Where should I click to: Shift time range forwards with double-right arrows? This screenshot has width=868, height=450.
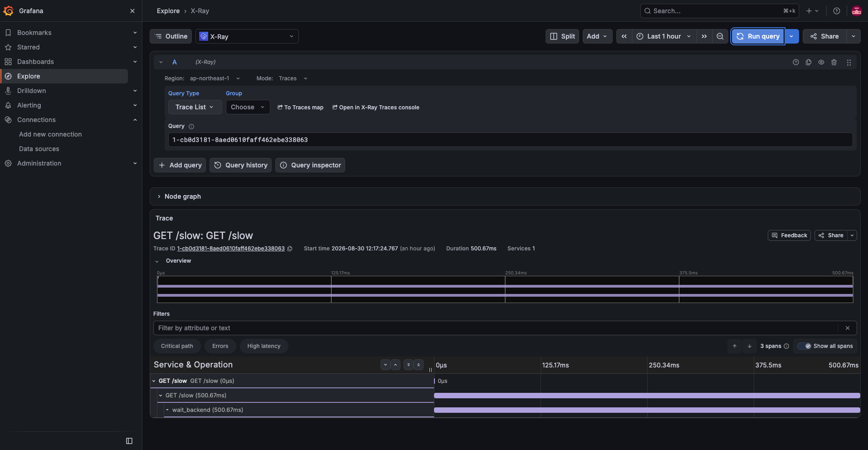[x=704, y=36]
